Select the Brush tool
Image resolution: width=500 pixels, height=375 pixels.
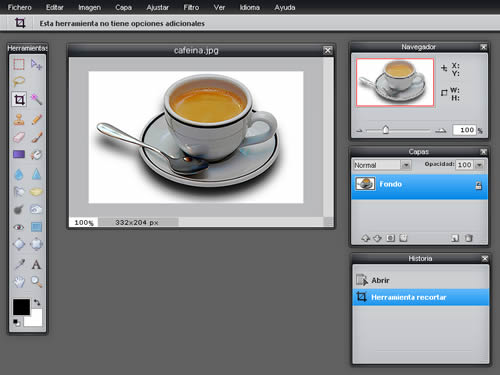click(x=36, y=137)
